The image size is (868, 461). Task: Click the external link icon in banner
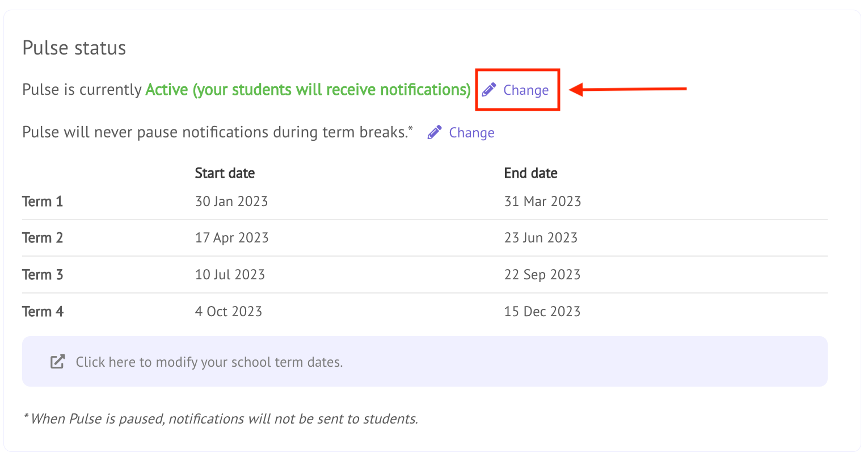[x=57, y=362]
